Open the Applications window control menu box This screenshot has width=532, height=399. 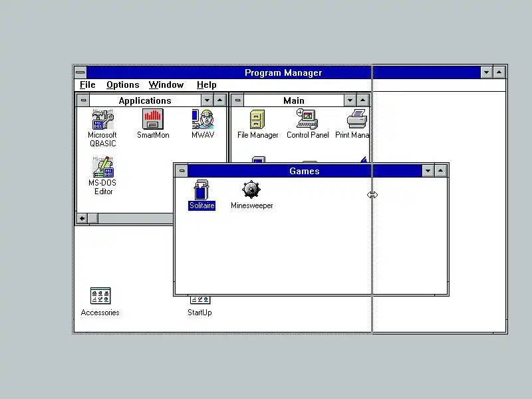pyautogui.click(x=83, y=100)
